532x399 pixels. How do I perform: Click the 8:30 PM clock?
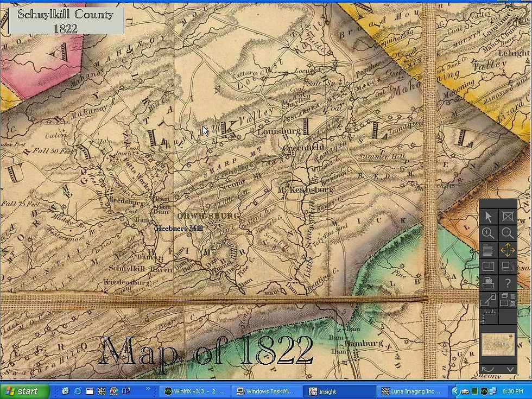[x=512, y=391]
